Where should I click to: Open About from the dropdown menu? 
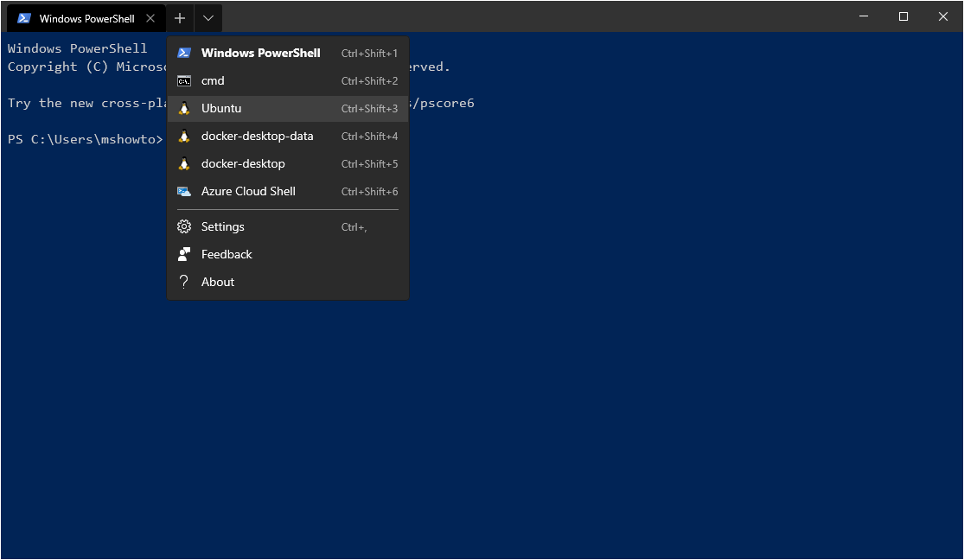tap(288, 282)
